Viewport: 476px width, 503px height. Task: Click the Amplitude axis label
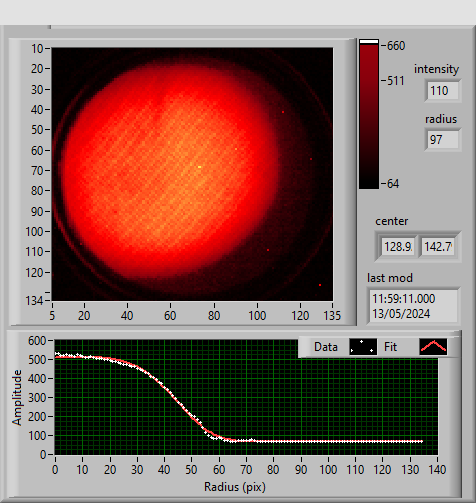point(17,397)
